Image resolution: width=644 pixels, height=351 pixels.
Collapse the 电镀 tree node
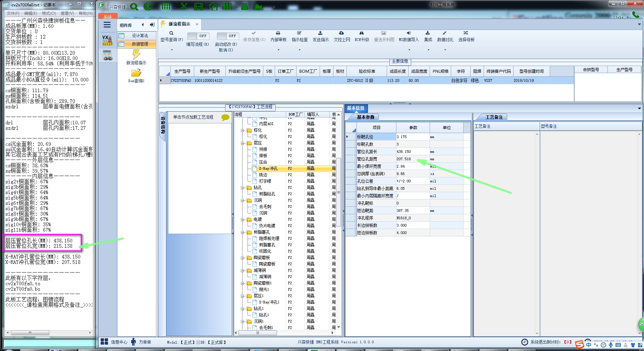[x=242, y=220]
